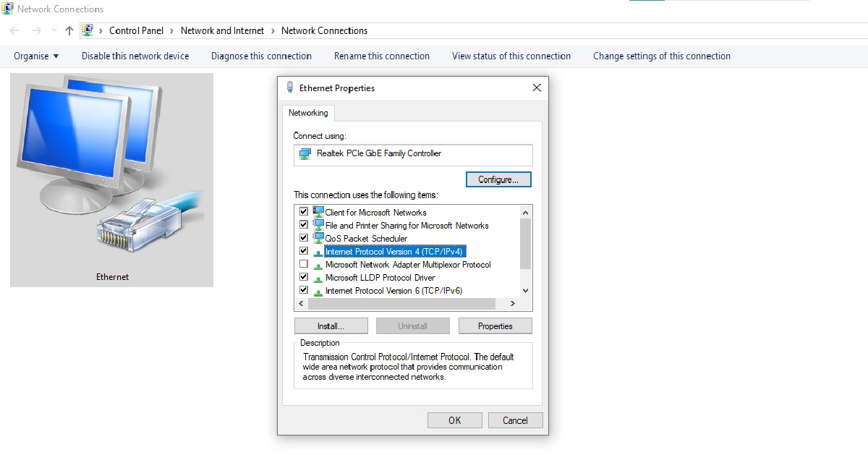Click the Realtek PCIe adapter icon
Viewport: 868px width, 455px height.
pyautogui.click(x=305, y=154)
